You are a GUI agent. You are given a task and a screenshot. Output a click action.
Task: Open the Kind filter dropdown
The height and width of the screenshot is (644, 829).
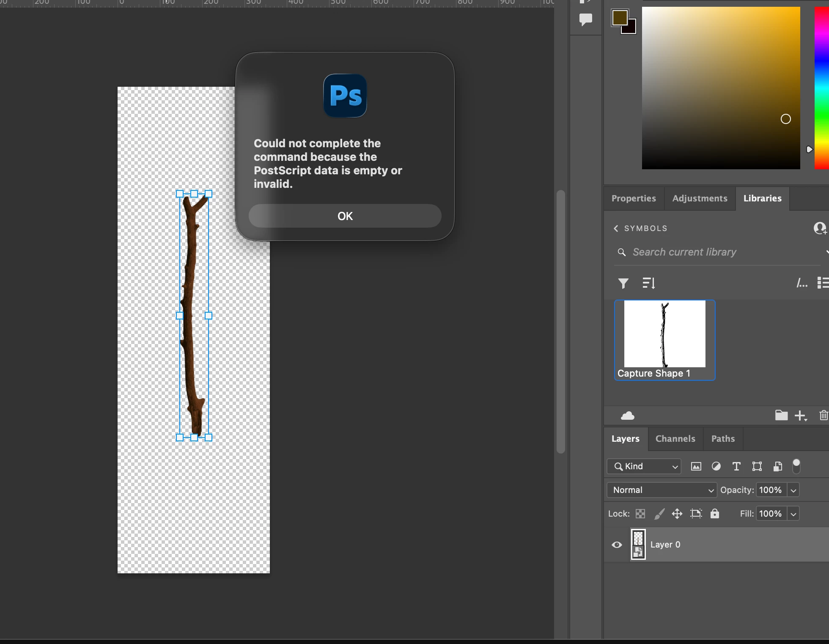click(x=644, y=466)
